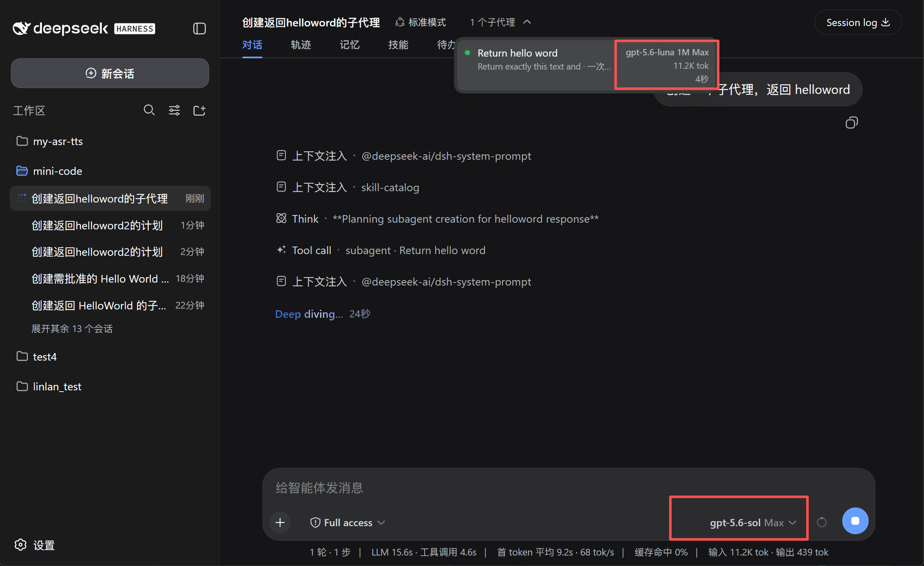
Task: Switch to the 轨迹 tab
Action: click(301, 45)
